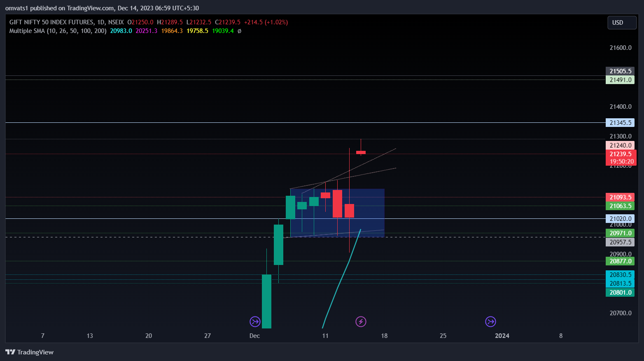Click the 21063.5 green price label

[x=620, y=206]
